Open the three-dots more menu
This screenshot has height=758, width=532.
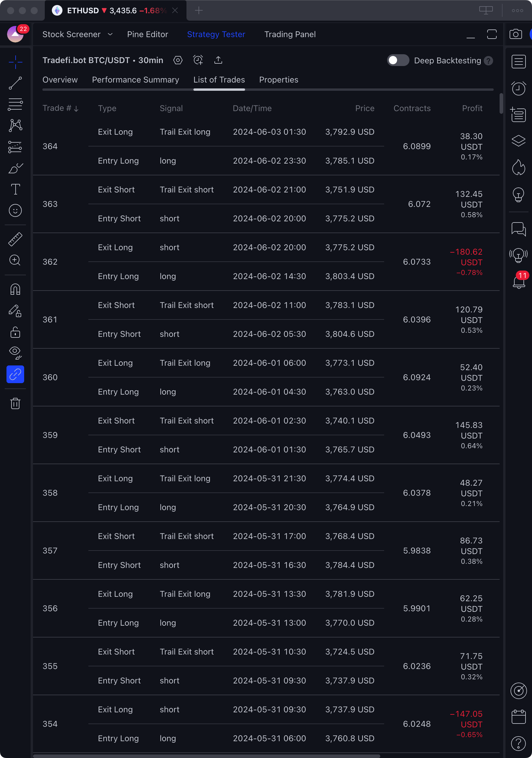pyautogui.click(x=517, y=11)
